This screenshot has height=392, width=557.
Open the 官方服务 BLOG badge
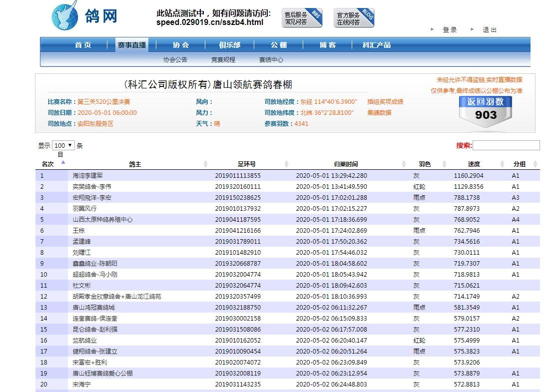point(354,18)
